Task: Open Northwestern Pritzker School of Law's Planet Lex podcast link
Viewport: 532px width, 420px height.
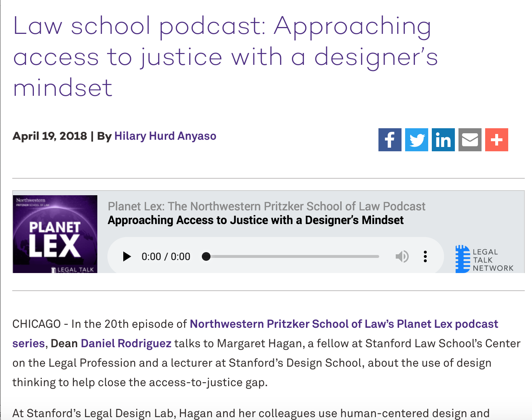Action: 255,334
